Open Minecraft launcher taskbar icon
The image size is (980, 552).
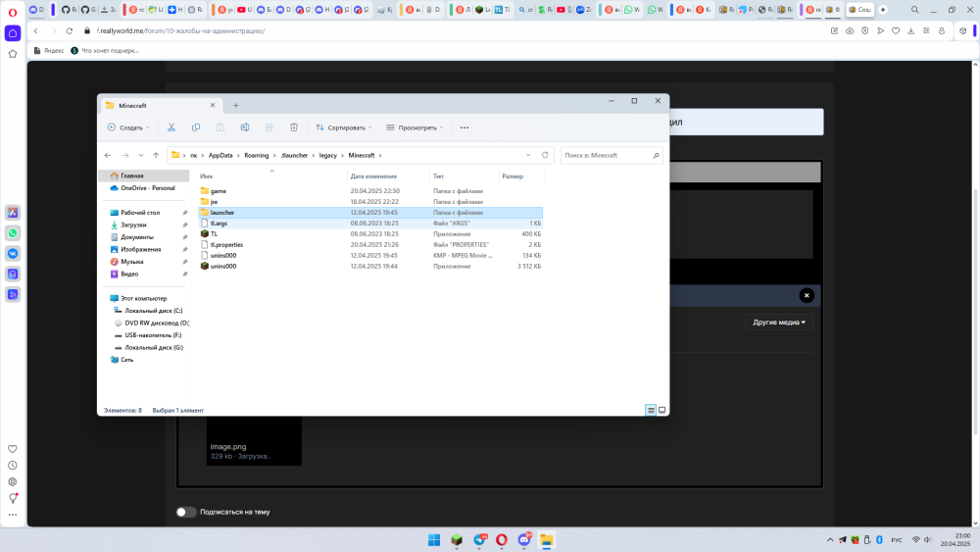coord(457,540)
